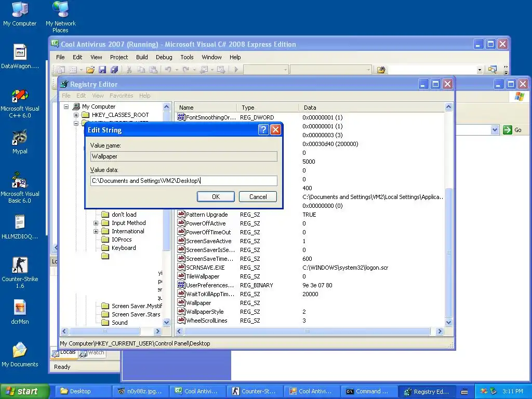This screenshot has height=399, width=532.
Task: Open the toolbar options overflow arrow in Visual C#
Action: (x=506, y=70)
